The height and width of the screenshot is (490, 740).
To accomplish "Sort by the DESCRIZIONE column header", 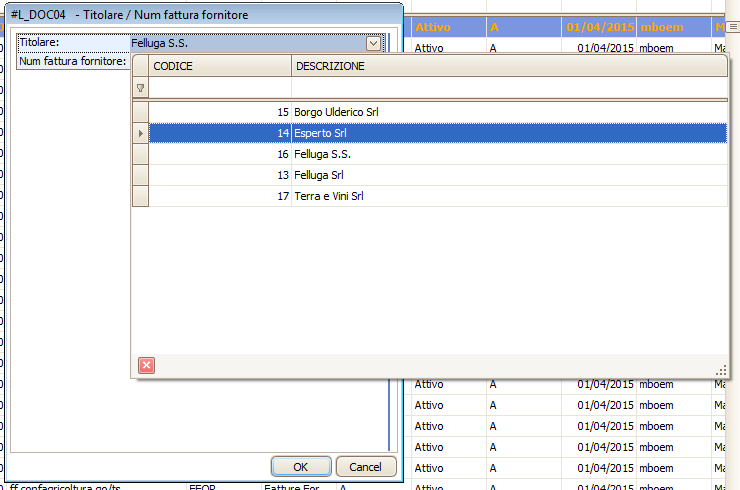I will tap(508, 66).
